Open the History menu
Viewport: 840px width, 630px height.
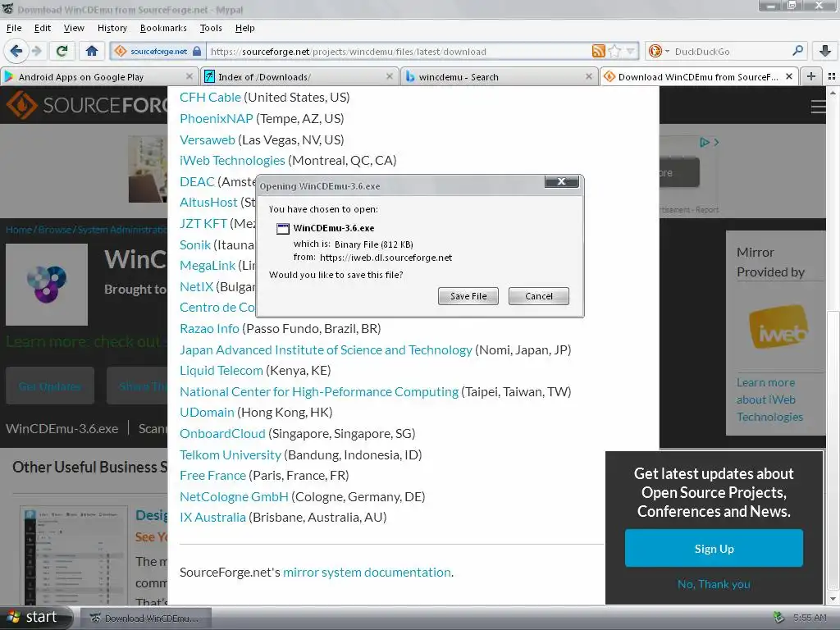(x=112, y=28)
